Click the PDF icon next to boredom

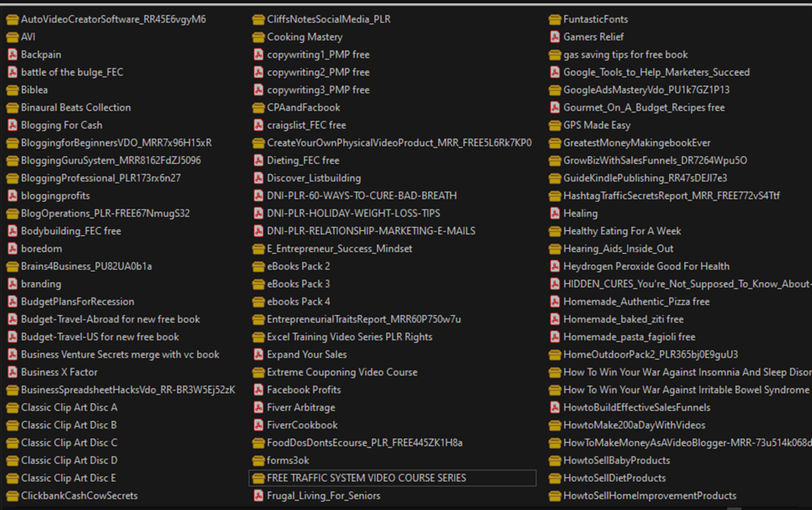12,249
